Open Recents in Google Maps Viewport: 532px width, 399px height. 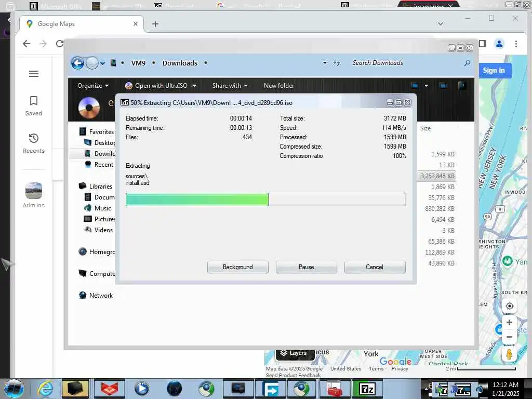[34, 143]
